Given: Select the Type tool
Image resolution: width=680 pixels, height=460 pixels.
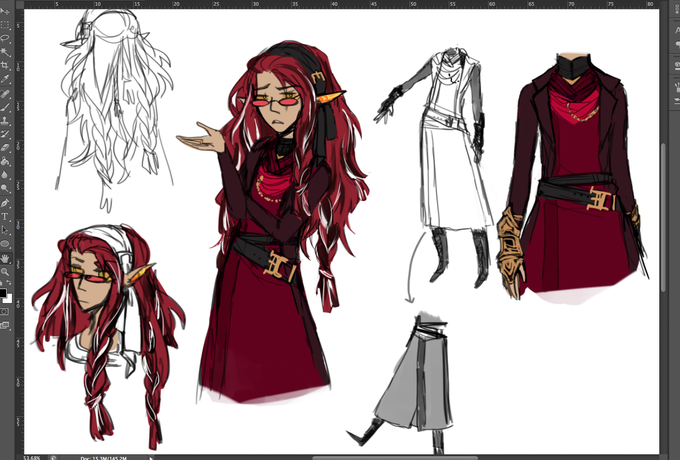Looking at the screenshot, I should (5, 216).
